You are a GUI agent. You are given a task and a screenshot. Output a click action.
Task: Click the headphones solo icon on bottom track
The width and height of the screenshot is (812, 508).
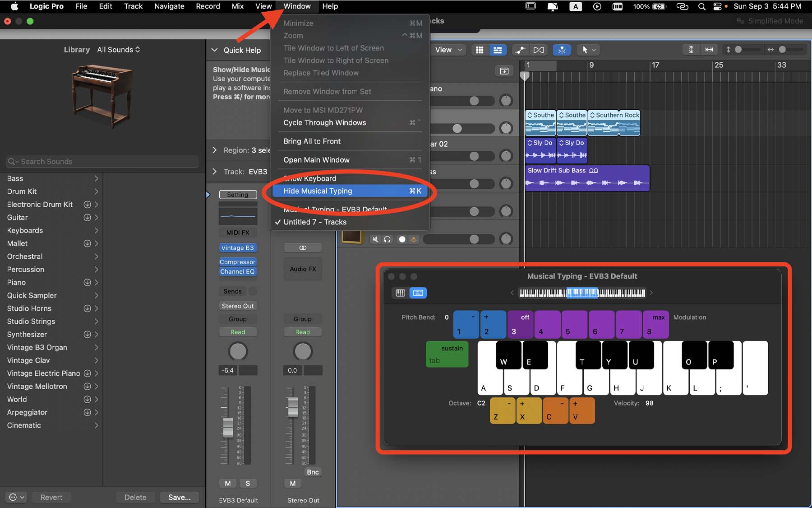pos(387,239)
